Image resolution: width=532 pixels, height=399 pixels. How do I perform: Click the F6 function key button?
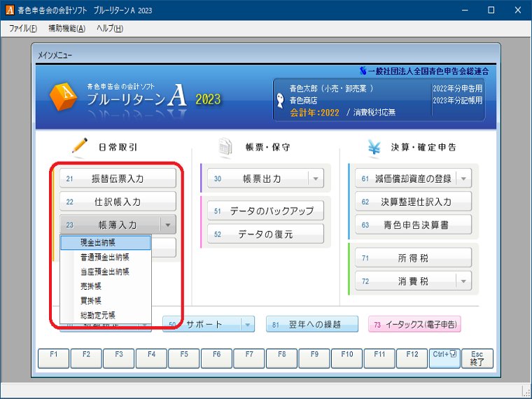click(216, 358)
